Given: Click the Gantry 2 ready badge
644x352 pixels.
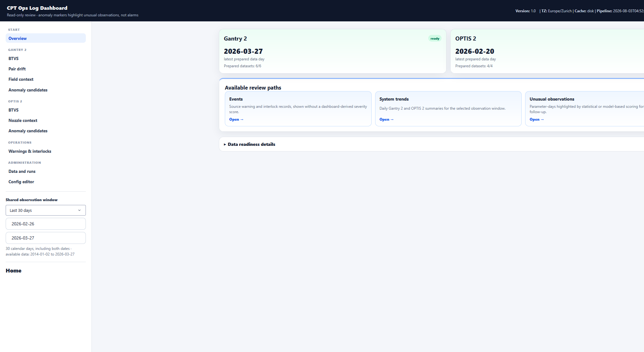Looking at the screenshot, I should (435, 39).
